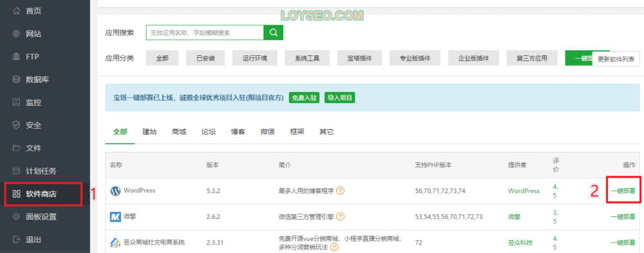Click the monitor icon beside 监控
644x253 pixels.
(17, 102)
